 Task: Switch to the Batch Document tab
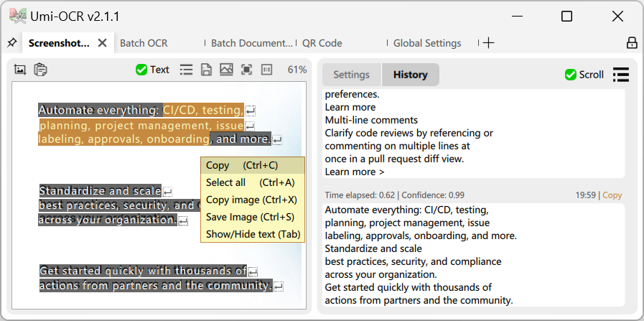(251, 43)
